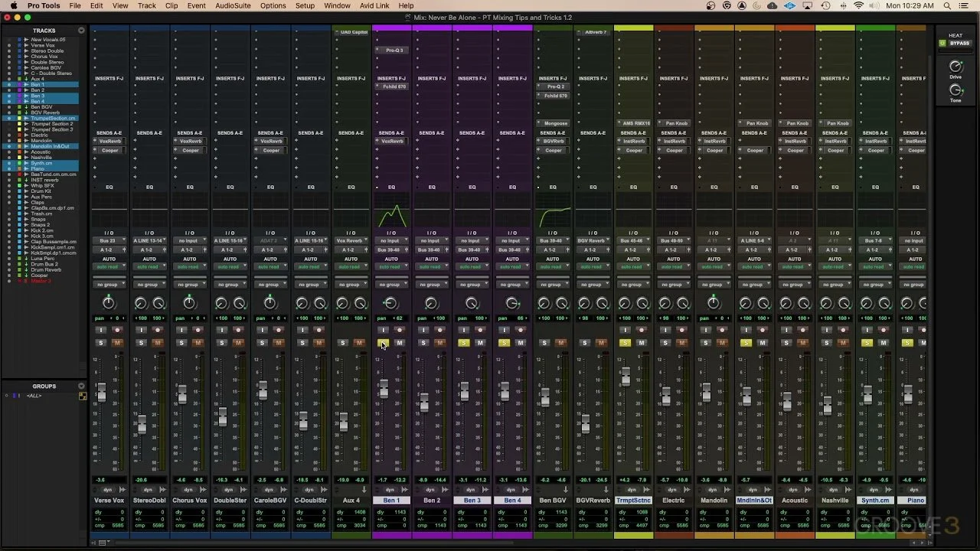Open automation mode selector on Verse Vox
The height and width of the screenshot is (551, 980).
[109, 267]
